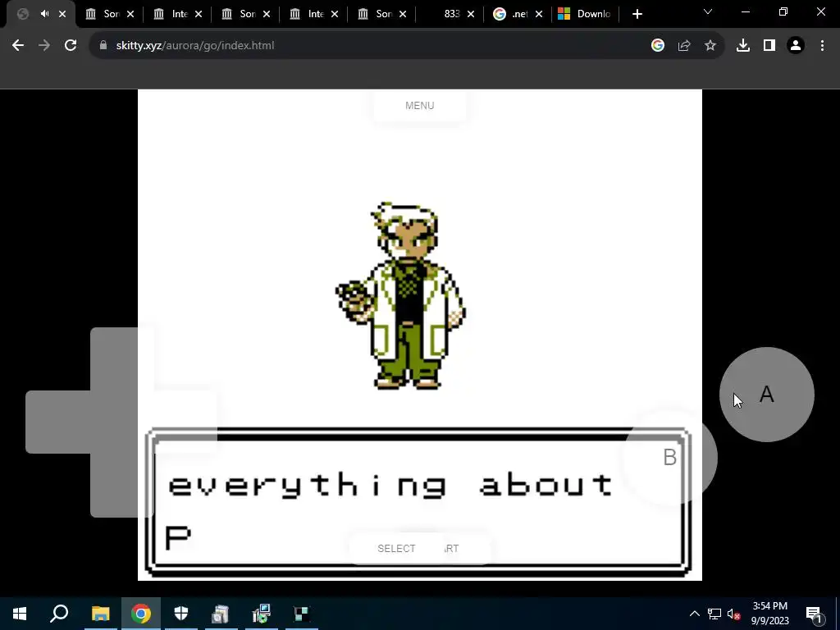Toggle the Chrome side panel icon
Image resolution: width=840 pixels, height=630 pixels.
click(x=769, y=46)
